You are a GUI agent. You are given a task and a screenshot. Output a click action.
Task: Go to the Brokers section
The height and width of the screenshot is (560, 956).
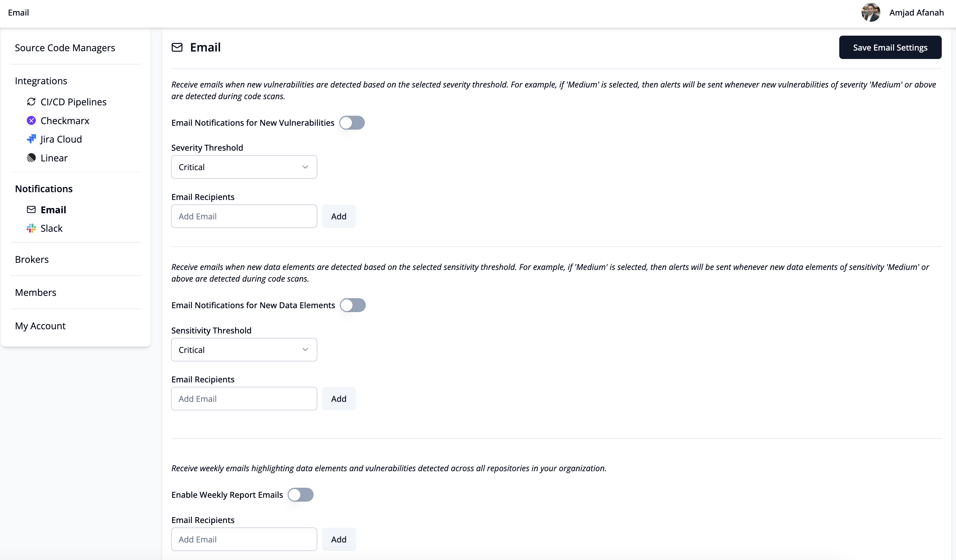[32, 259]
